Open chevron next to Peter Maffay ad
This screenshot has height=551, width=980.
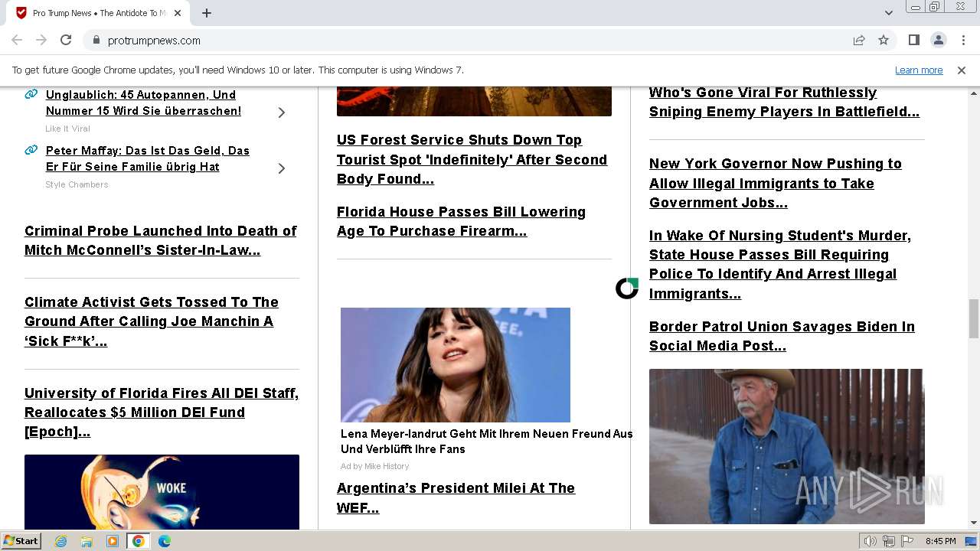[x=282, y=168]
